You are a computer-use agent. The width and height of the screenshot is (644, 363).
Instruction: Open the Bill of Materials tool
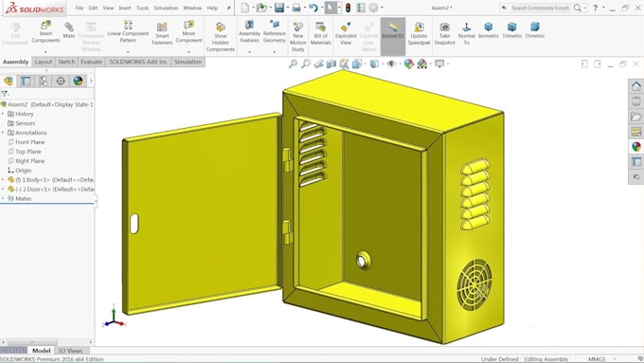[x=320, y=33]
